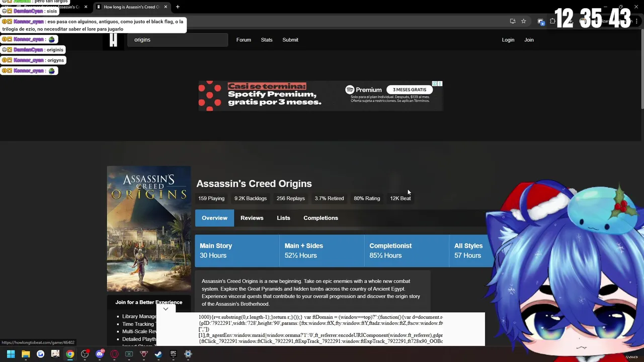The height and width of the screenshot is (362, 644).
Task: Click the install app icon in address bar
Action: tap(512, 21)
